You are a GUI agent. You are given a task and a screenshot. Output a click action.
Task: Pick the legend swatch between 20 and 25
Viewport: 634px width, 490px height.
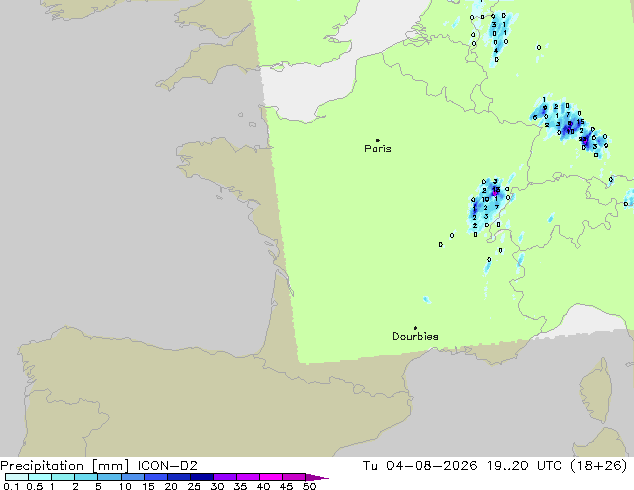pyautogui.click(x=179, y=477)
